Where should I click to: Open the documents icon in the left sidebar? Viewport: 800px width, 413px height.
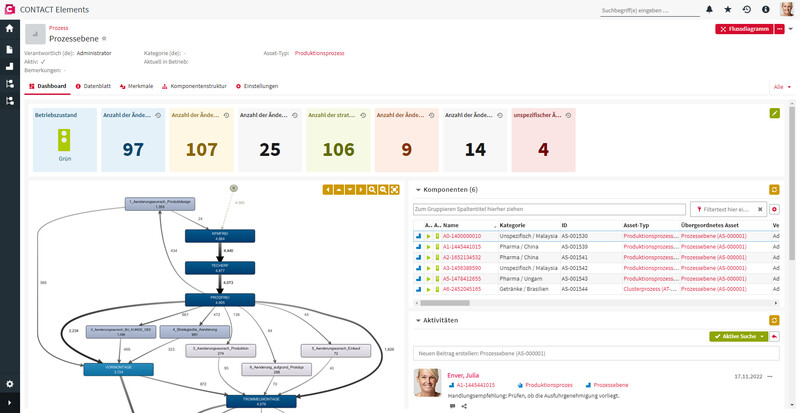tap(9, 50)
